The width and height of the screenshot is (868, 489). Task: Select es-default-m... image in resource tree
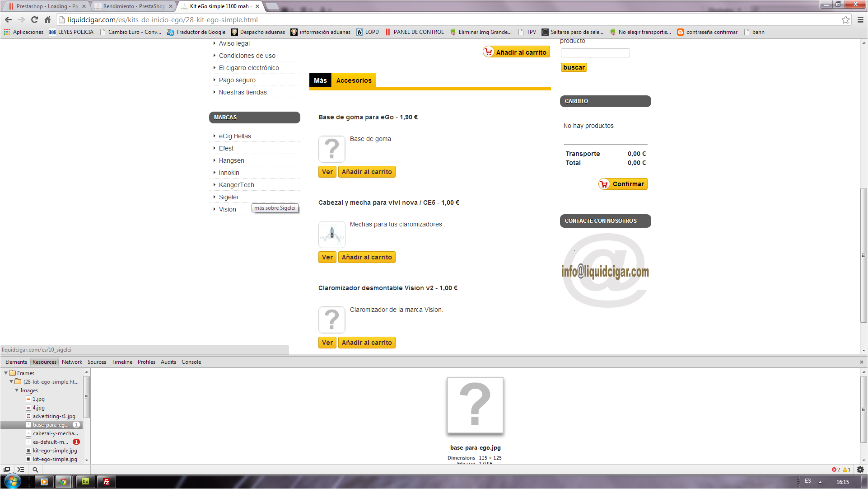click(51, 442)
